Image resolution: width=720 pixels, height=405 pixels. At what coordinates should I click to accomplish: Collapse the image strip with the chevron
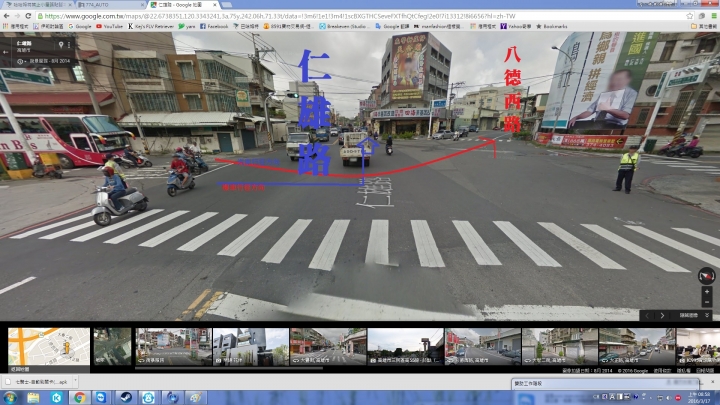point(707,315)
